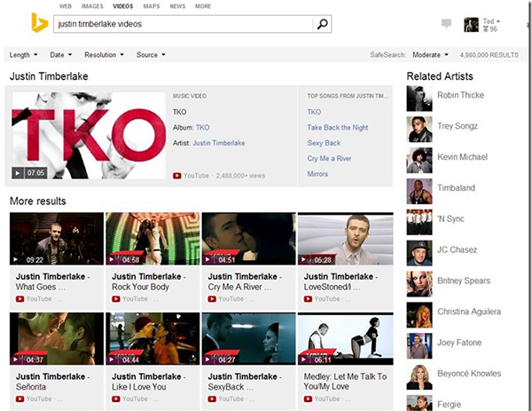Open the Justin Timberlake artist link
This screenshot has width=532, height=411.
coord(219,143)
